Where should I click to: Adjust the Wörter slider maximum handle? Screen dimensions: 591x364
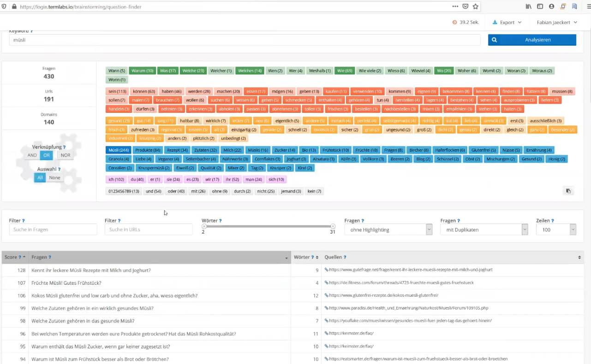coord(333,226)
